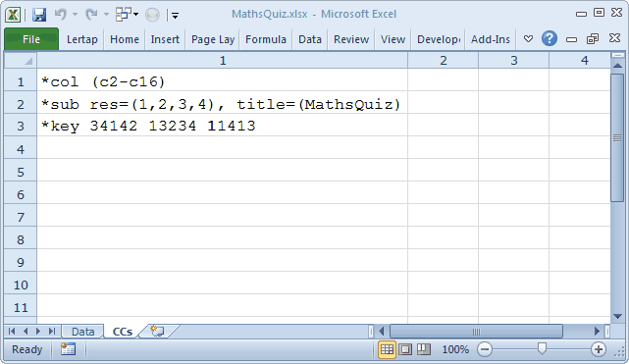Open the Redo history dropdown arrow
Image resolution: width=629 pixels, height=364 pixels.
pos(106,15)
